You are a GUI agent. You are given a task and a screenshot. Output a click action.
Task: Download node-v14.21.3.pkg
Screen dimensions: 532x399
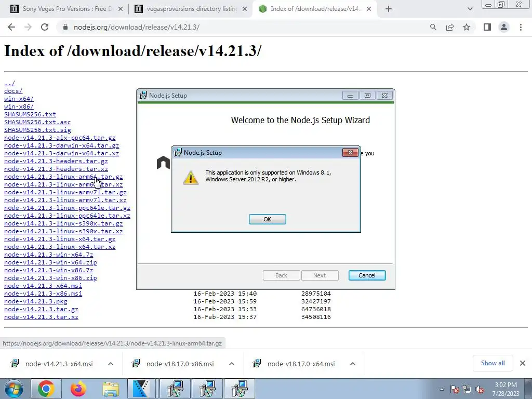click(x=36, y=302)
